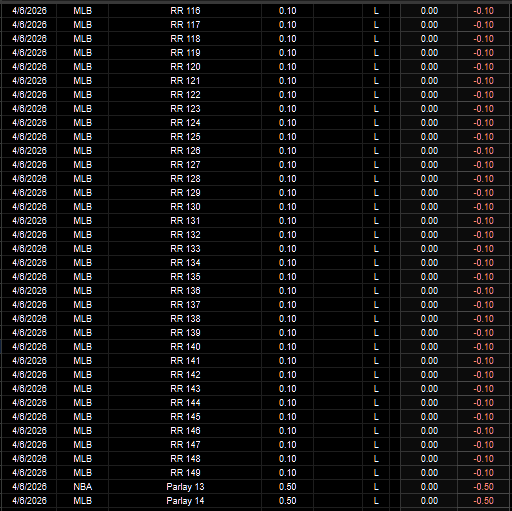The image size is (512, 511).
Task: Click the -0.10 loss in RR 140 row
Action: (x=483, y=347)
